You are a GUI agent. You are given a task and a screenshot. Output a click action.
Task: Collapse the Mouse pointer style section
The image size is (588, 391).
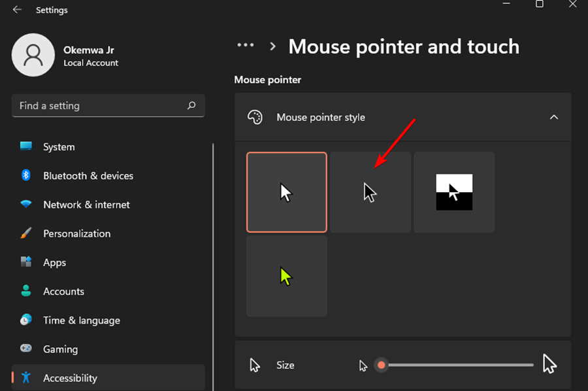(554, 117)
